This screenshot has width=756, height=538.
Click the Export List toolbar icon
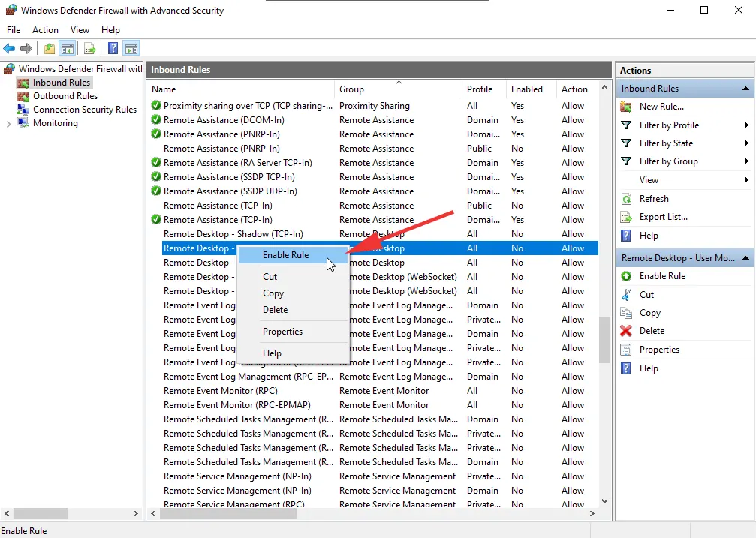pyautogui.click(x=90, y=49)
